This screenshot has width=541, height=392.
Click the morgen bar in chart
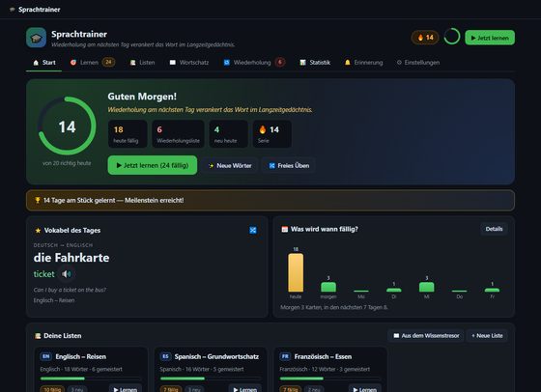(328, 287)
